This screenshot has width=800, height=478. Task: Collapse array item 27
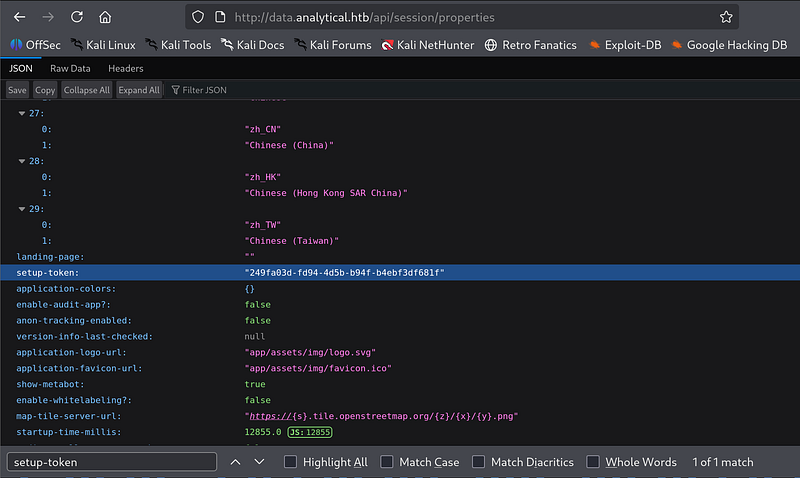[22, 113]
